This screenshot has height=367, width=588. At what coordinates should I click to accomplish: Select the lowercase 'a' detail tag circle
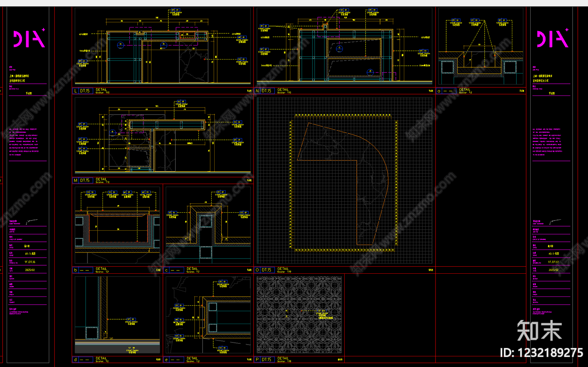pyautogui.click(x=439, y=91)
